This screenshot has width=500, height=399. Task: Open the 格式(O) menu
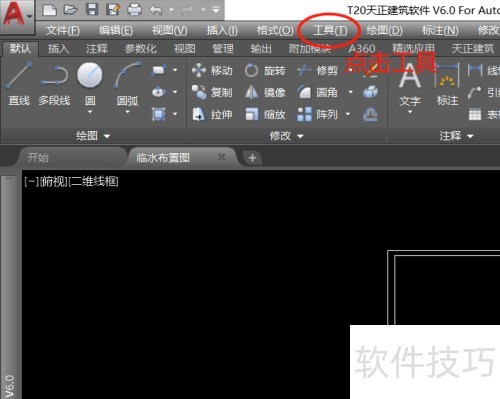275,31
